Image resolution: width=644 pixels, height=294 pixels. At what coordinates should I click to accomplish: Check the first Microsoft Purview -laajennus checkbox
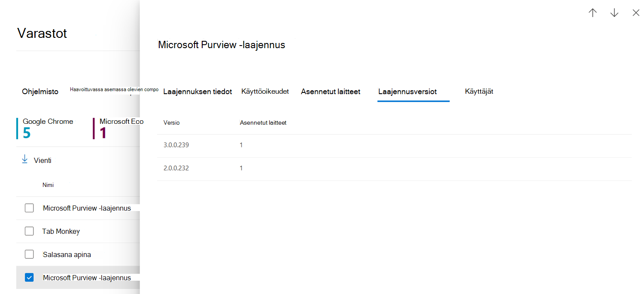click(29, 208)
